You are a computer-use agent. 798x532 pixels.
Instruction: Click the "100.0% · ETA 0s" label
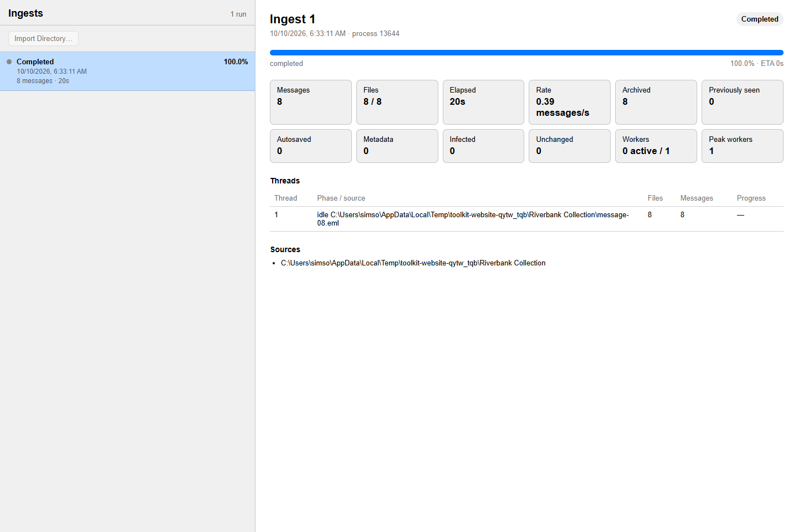(x=756, y=64)
